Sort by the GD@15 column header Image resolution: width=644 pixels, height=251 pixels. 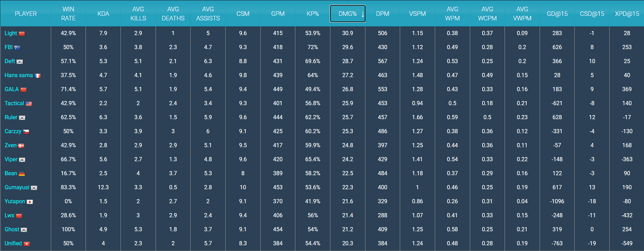click(x=556, y=14)
